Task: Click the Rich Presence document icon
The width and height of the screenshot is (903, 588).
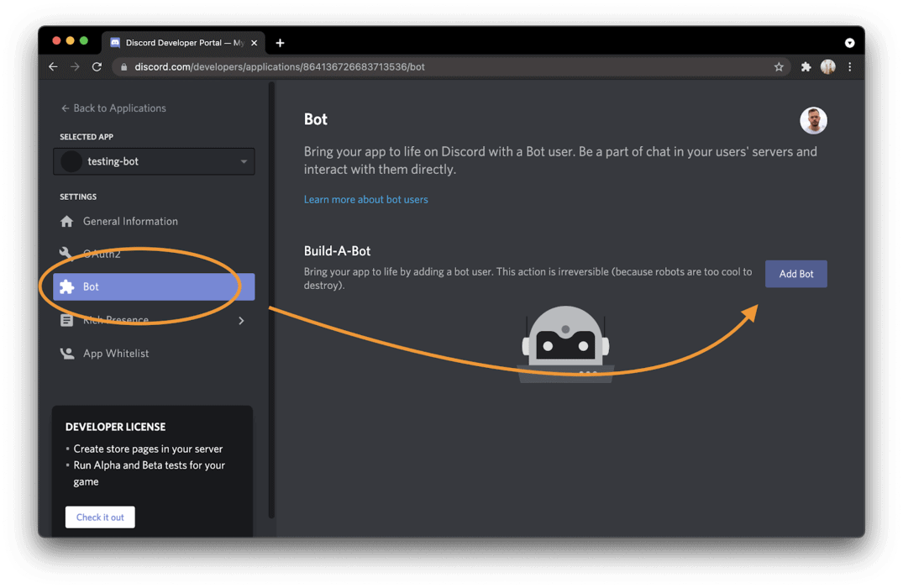Action: pos(67,320)
